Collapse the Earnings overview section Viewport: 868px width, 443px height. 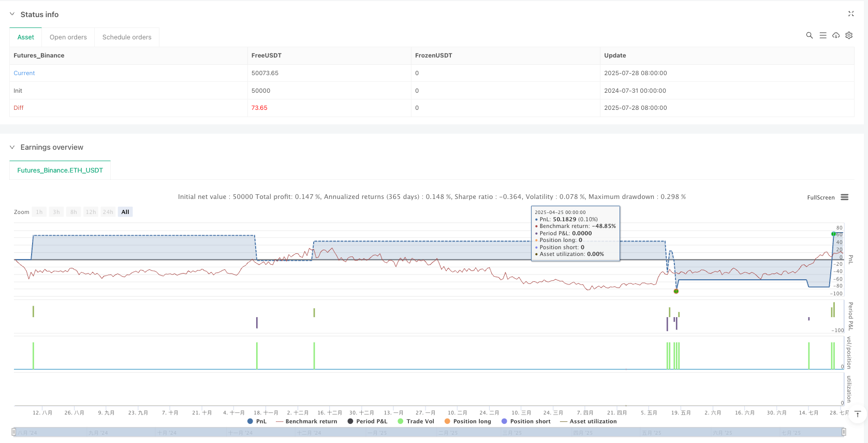12,147
